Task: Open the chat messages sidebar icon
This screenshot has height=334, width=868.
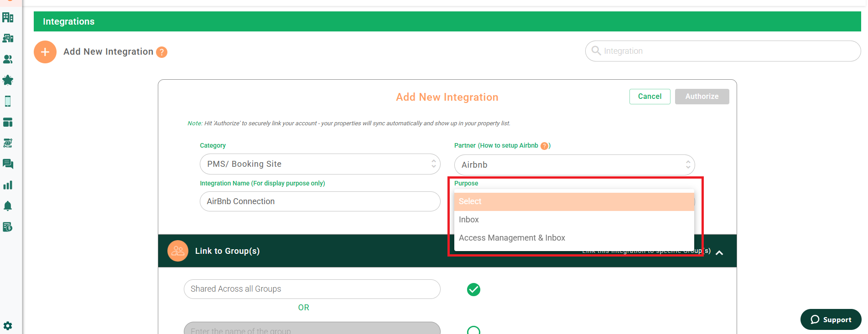Action: tap(8, 164)
